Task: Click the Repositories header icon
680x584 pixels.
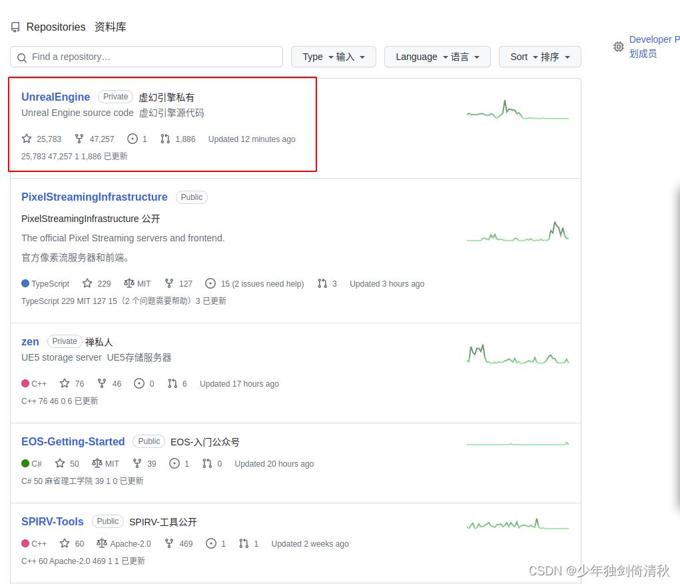Action: coord(15,27)
